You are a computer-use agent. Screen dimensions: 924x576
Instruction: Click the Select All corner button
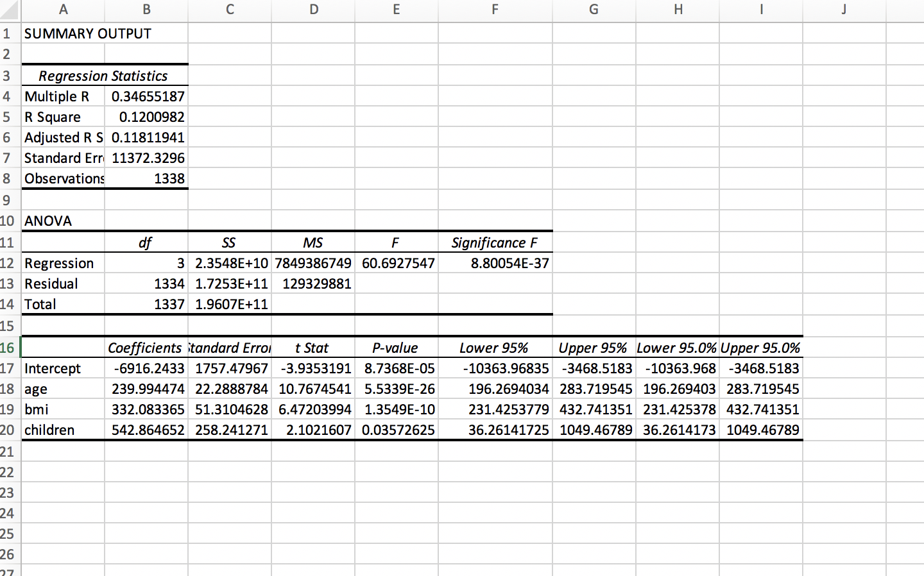[x=10, y=10]
